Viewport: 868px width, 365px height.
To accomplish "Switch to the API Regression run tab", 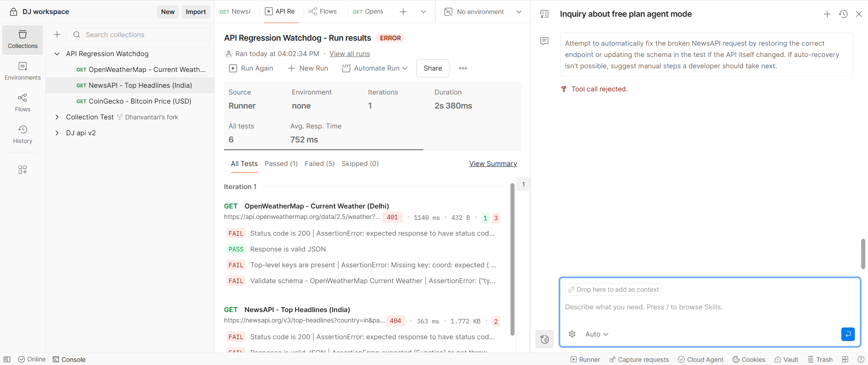I will coord(280,12).
